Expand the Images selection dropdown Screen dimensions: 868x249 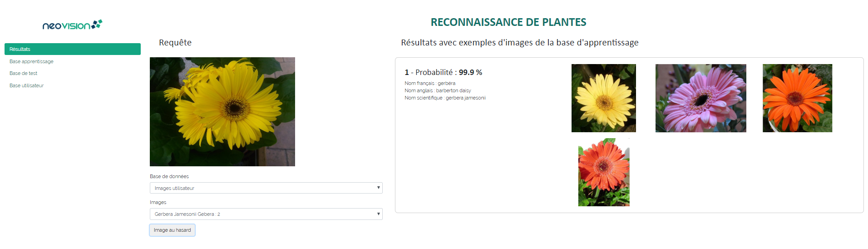tap(266, 214)
